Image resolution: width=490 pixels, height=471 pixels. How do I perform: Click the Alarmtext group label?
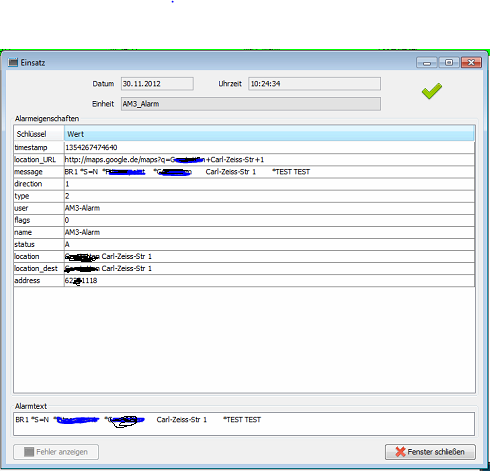click(31, 406)
